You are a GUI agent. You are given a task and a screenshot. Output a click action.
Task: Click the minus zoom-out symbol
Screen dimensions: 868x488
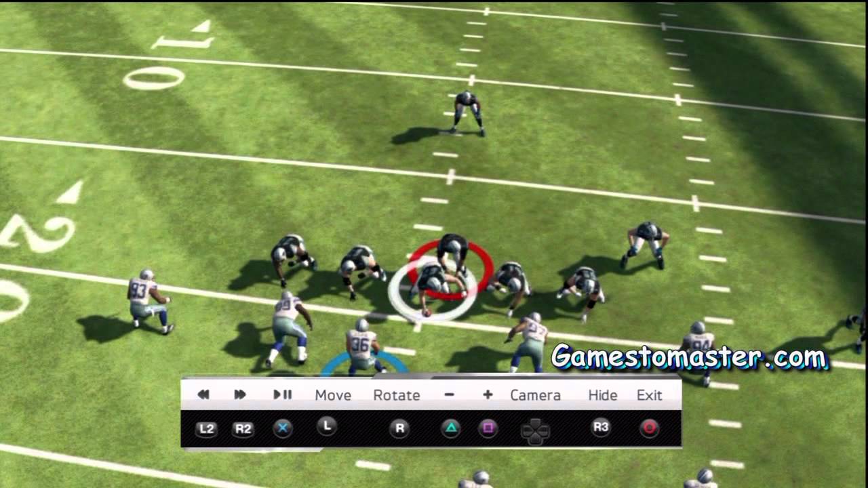click(x=450, y=394)
